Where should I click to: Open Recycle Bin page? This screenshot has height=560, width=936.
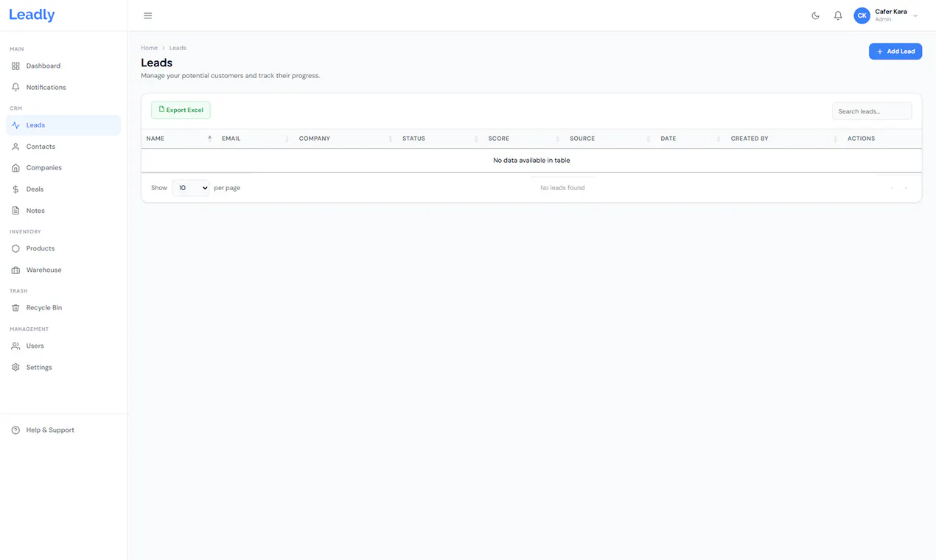(63, 308)
